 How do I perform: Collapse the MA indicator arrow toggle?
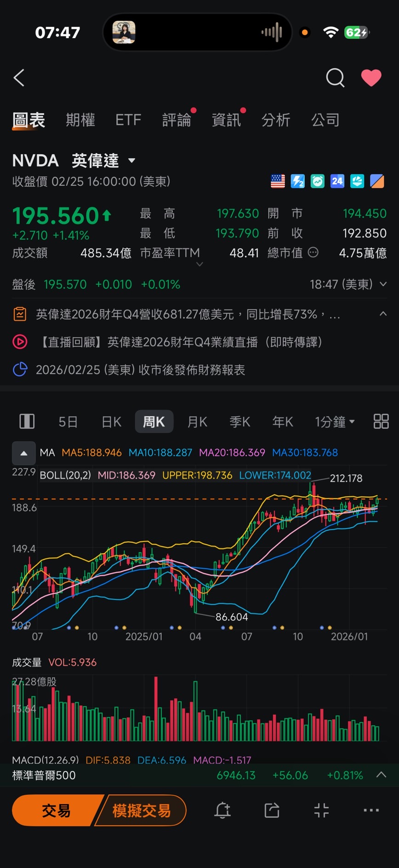pyautogui.click(x=24, y=453)
